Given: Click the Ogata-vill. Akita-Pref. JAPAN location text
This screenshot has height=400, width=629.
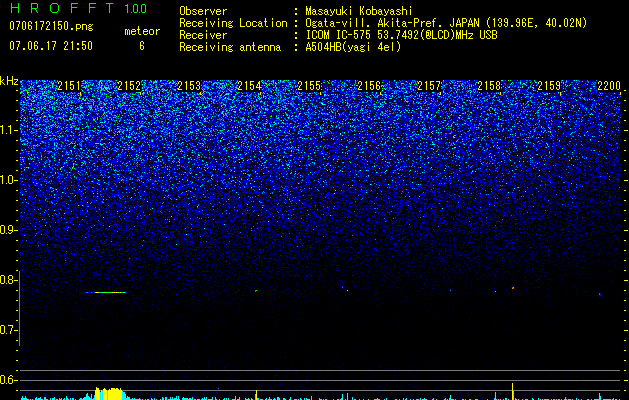Looking at the screenshot, I should (x=446, y=23).
